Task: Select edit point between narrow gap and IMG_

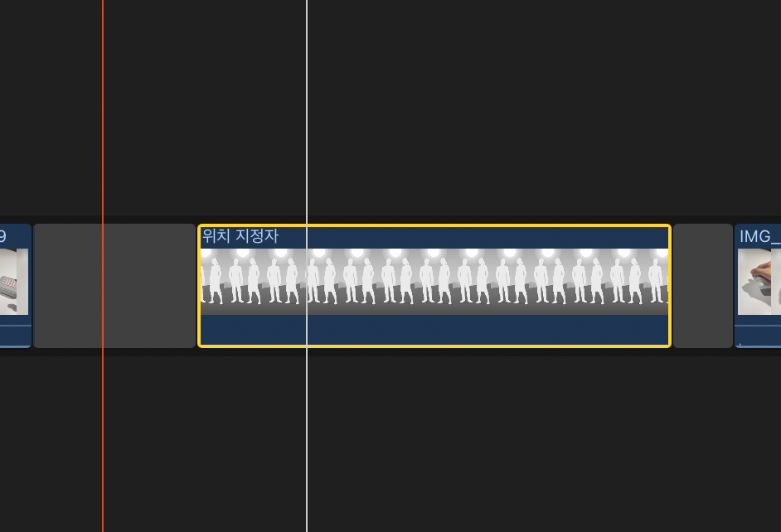Action: (734, 286)
